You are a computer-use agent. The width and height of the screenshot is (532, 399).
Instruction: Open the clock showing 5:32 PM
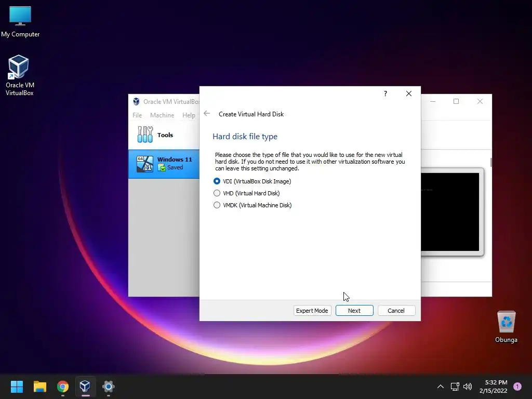(494, 387)
